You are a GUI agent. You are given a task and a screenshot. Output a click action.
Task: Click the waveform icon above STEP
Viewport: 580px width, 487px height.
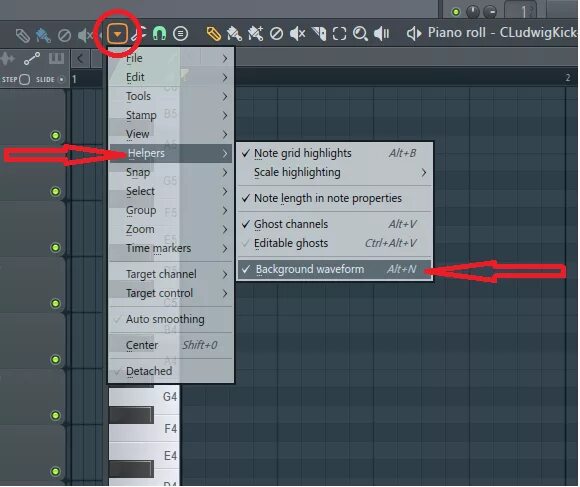click(8, 58)
